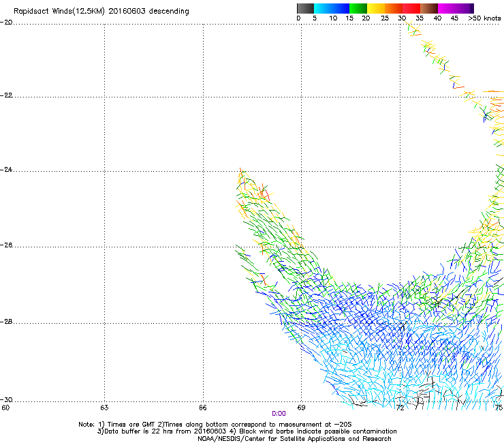Screen dimensions: 504x443
Task: Click the 'Times are GMT' note line
Action: click(215, 425)
